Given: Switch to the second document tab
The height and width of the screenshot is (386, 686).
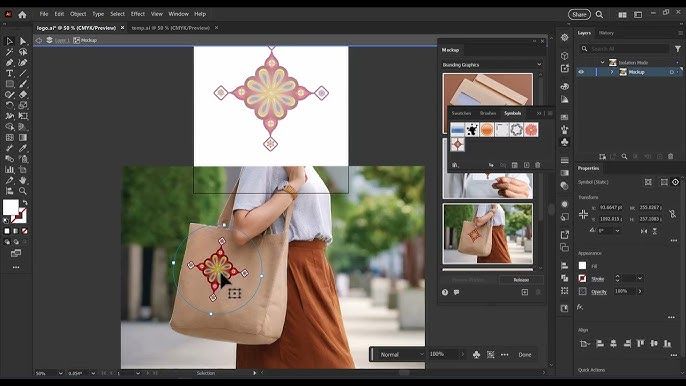Looking at the screenshot, I should point(171,28).
